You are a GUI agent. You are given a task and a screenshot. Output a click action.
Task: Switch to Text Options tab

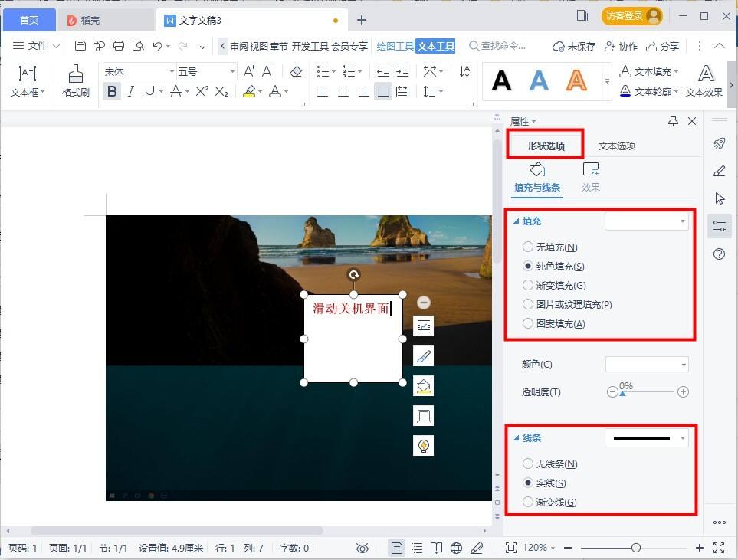coord(617,146)
